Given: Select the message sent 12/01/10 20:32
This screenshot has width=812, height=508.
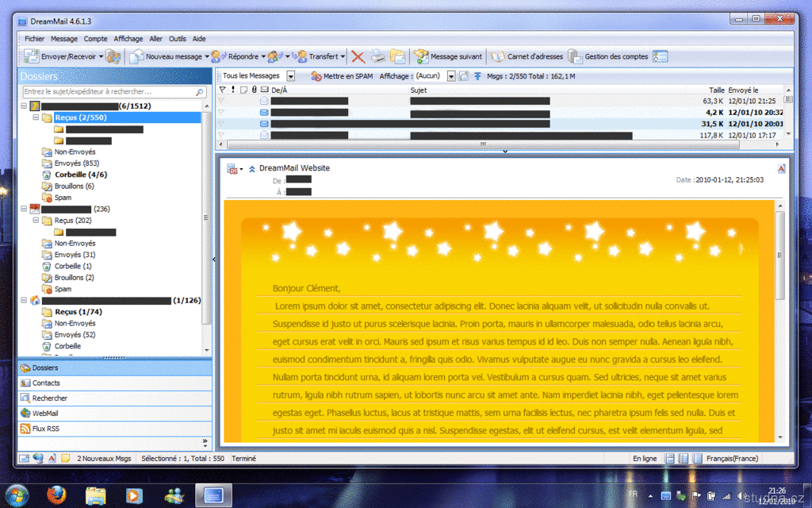Looking at the screenshot, I should [501, 113].
